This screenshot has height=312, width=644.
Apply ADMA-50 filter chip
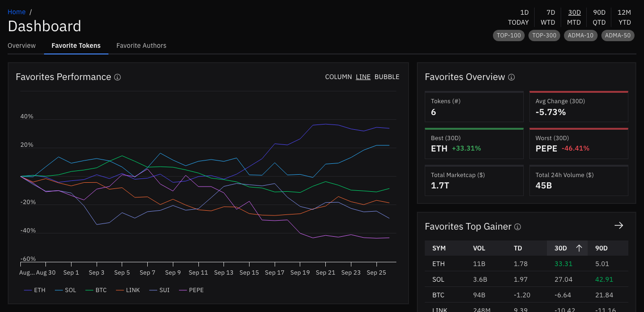(618, 36)
